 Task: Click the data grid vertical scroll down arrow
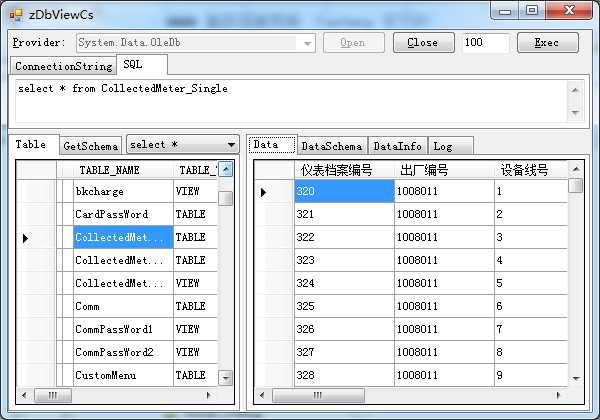(576, 379)
